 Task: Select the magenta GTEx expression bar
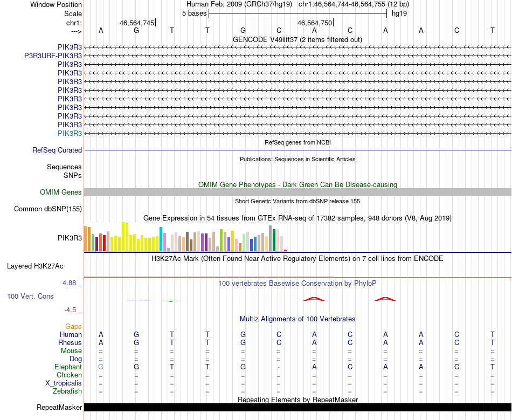point(286,251)
